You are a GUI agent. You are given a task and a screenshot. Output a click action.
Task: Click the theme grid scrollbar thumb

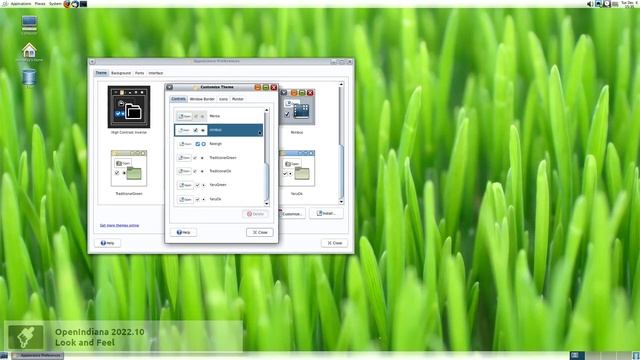(341, 171)
